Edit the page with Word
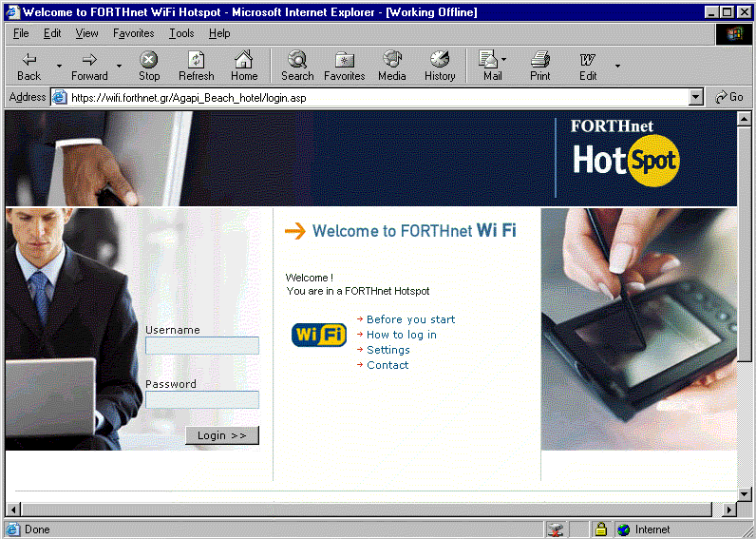Screen dimensions: 756x539 (x=588, y=67)
